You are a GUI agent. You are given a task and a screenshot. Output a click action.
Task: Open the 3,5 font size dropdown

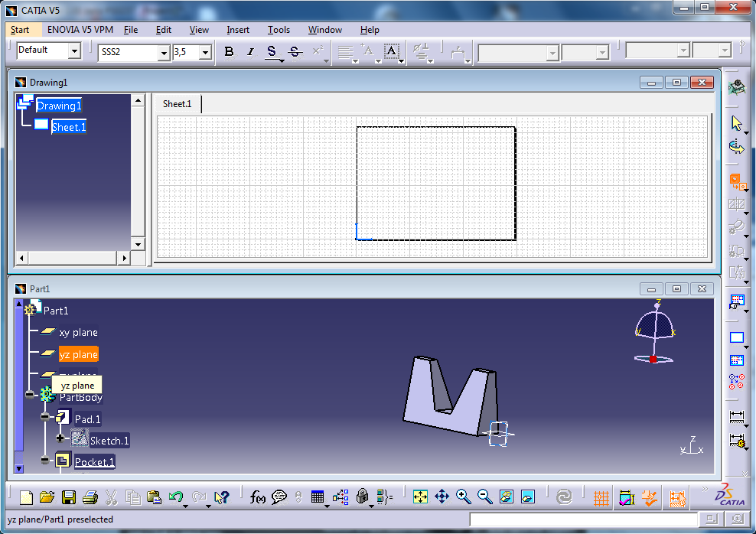pos(205,53)
